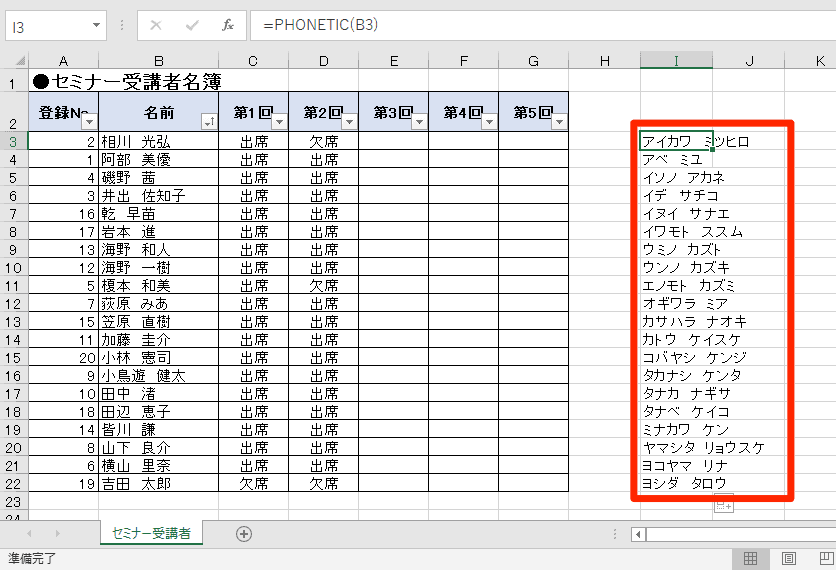This screenshot has width=836, height=570.
Task: Open the 登録No filter dropdown
Action: tap(87, 122)
